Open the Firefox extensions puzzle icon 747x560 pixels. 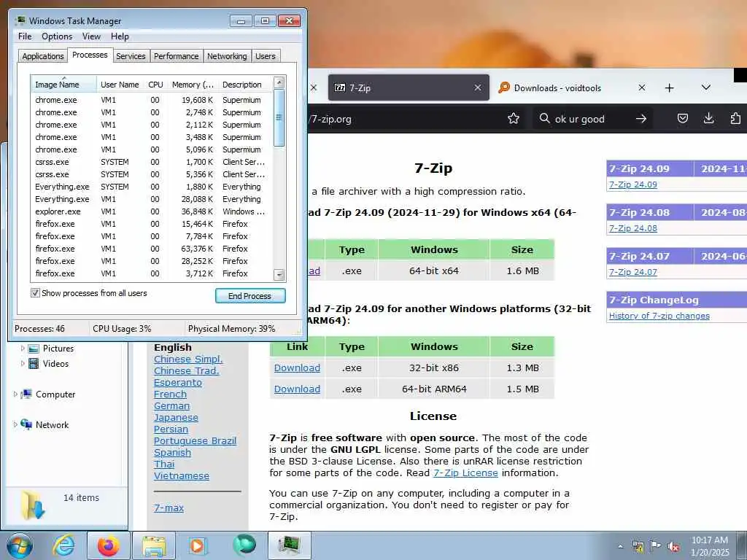point(735,119)
